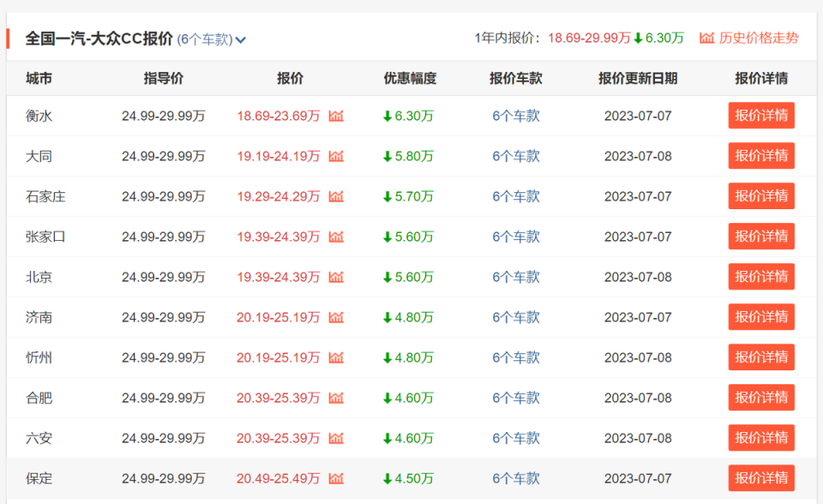This screenshot has height=504, width=823.
Task: Open 6个车款 link in 张家口 row
Action: (516, 237)
